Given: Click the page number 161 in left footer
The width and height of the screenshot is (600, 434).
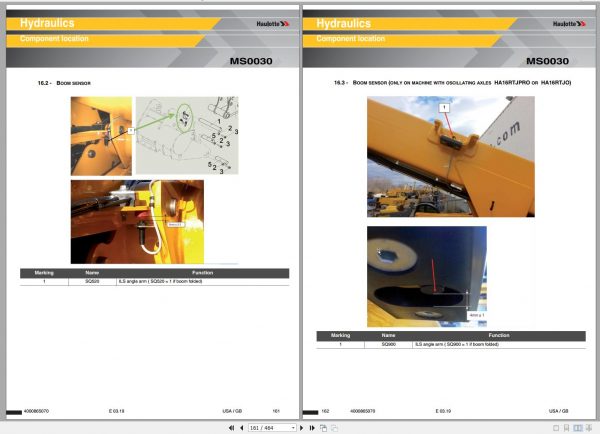Looking at the screenshot, I should (276, 411).
